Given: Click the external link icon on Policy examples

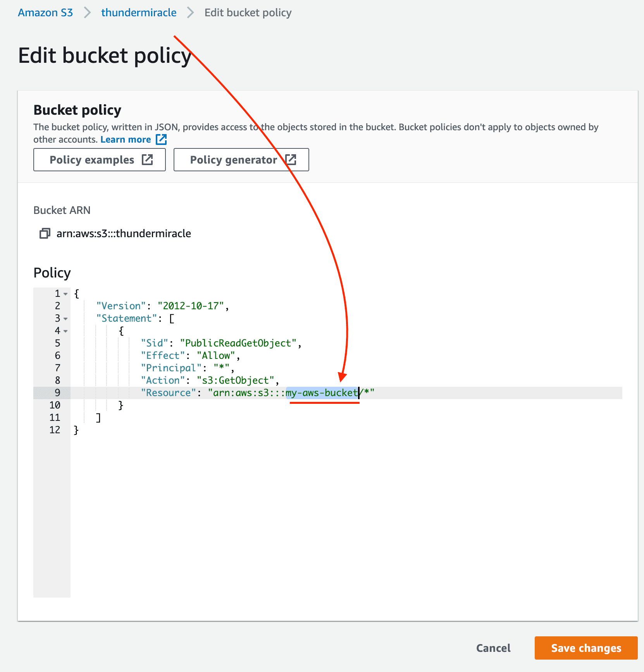Looking at the screenshot, I should (x=147, y=159).
